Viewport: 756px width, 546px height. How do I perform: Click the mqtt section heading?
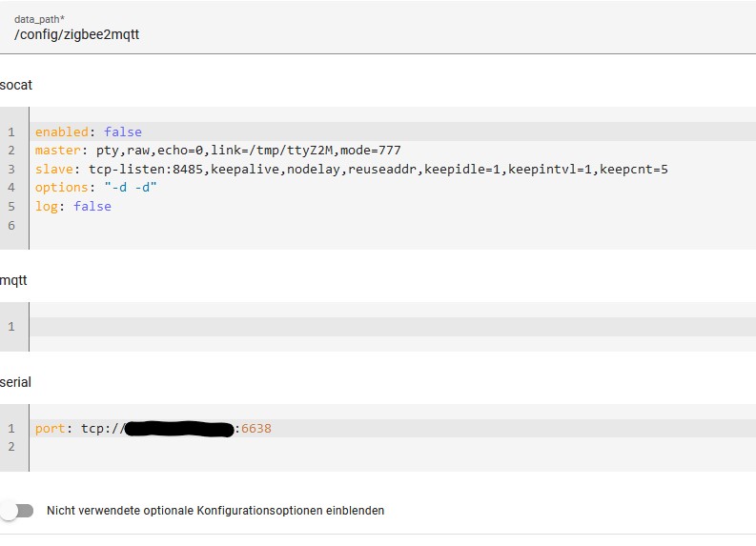(13, 280)
